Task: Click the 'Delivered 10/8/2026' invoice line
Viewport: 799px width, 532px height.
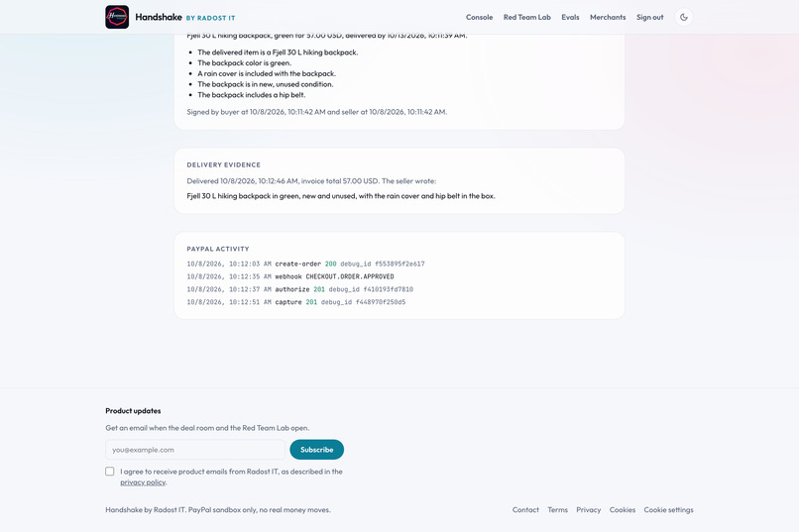Action: 311,180
